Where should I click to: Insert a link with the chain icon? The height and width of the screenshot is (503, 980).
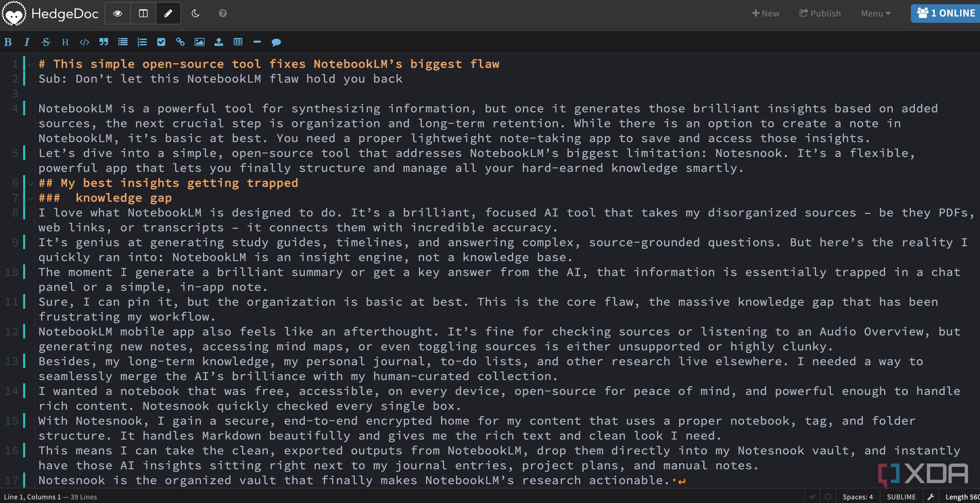(x=180, y=42)
